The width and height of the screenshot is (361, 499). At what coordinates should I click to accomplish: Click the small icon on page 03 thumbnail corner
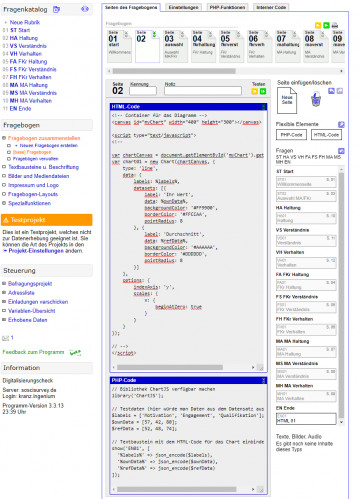click(182, 34)
